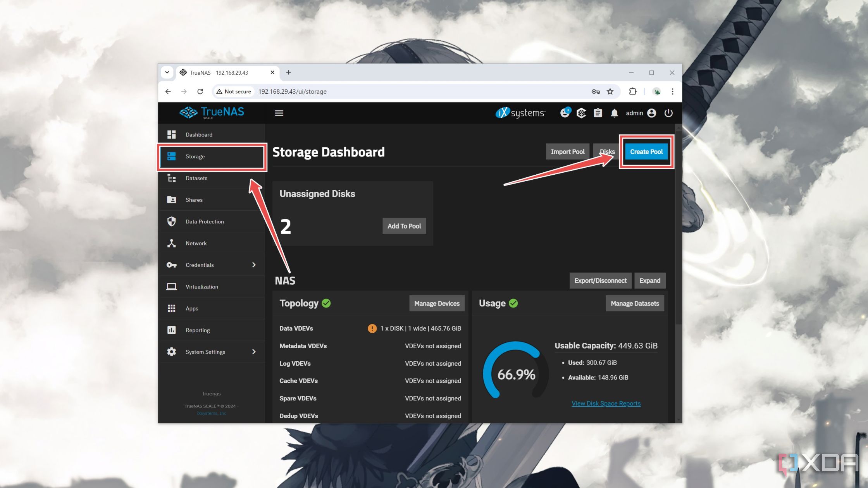Toggle the hamburger navigation menu
This screenshot has height=488, width=868.
click(x=278, y=112)
